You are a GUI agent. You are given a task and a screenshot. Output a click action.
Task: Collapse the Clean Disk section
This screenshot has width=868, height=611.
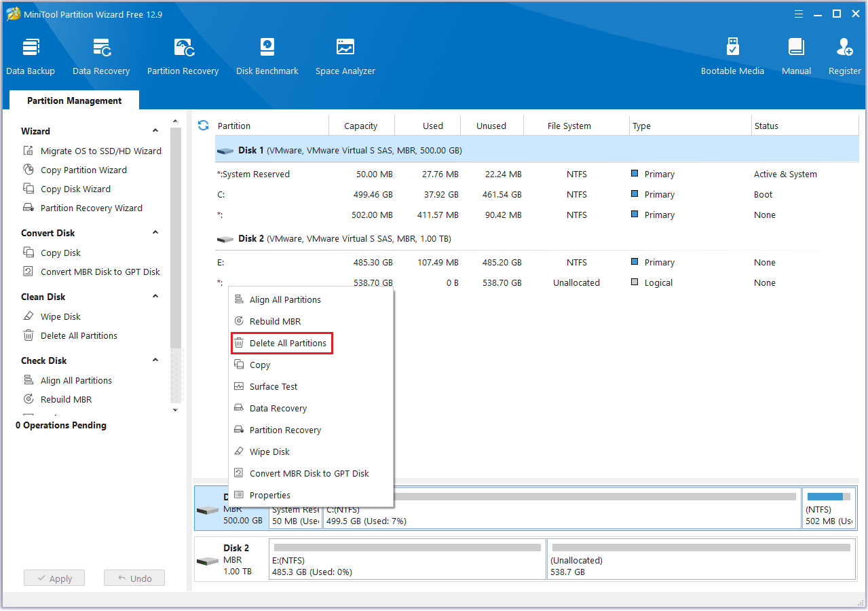pyautogui.click(x=155, y=297)
